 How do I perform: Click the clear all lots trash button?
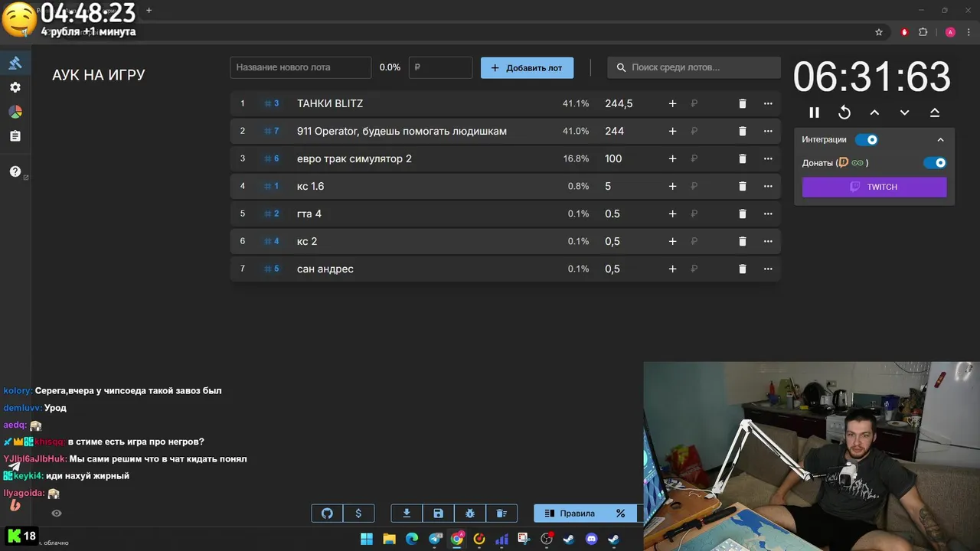501,514
